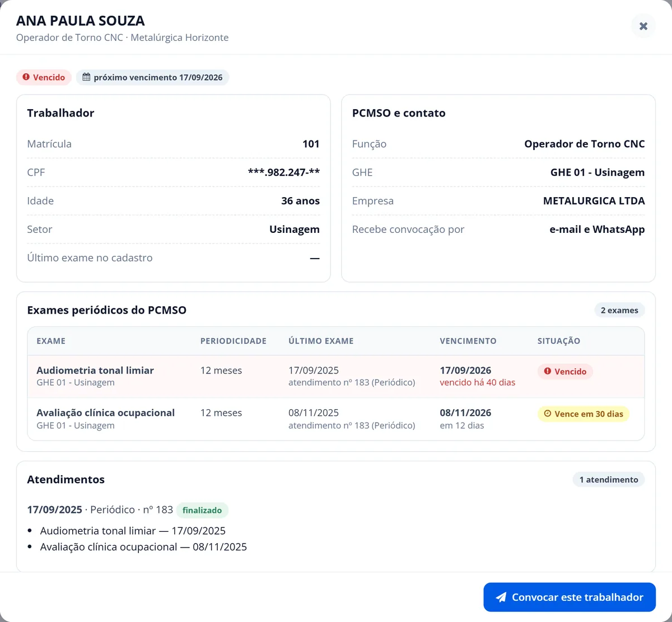Select the Audiometria tonal limiar exam name
The height and width of the screenshot is (622, 672).
[95, 370]
